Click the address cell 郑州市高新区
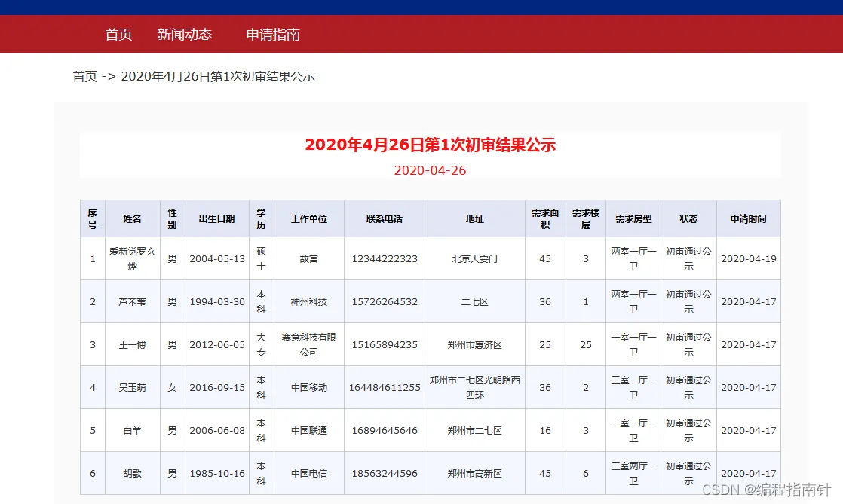The width and height of the screenshot is (843, 504). click(x=475, y=473)
